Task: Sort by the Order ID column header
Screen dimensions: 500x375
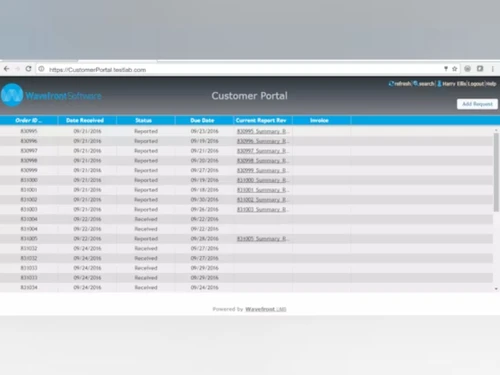Action: point(29,120)
